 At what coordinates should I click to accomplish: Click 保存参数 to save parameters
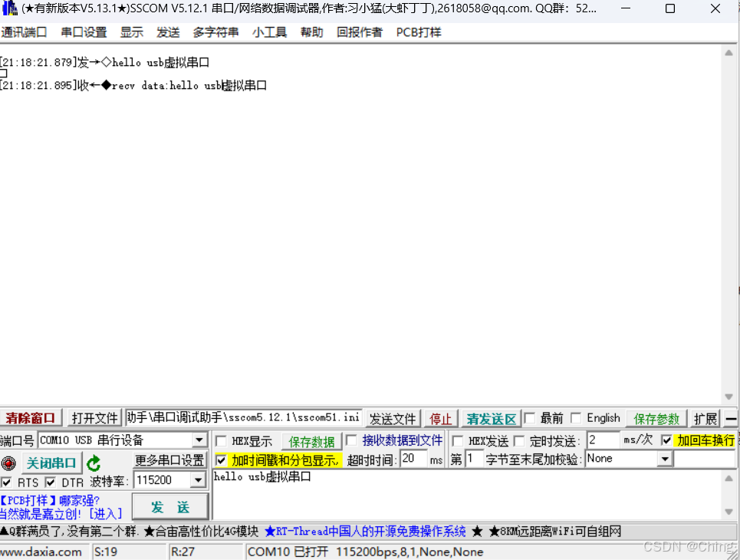(656, 418)
